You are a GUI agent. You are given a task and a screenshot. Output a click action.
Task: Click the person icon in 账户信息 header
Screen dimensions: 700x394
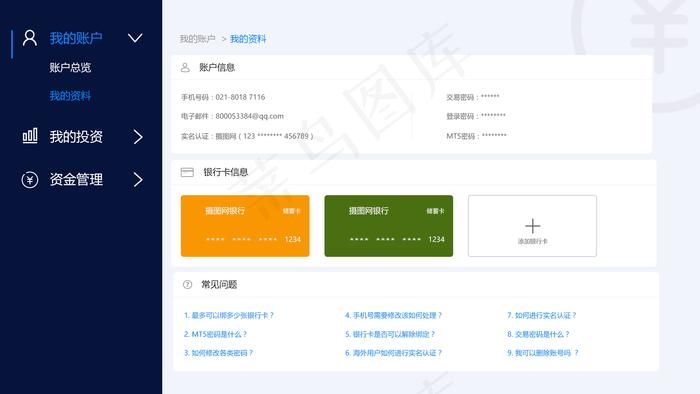185,67
